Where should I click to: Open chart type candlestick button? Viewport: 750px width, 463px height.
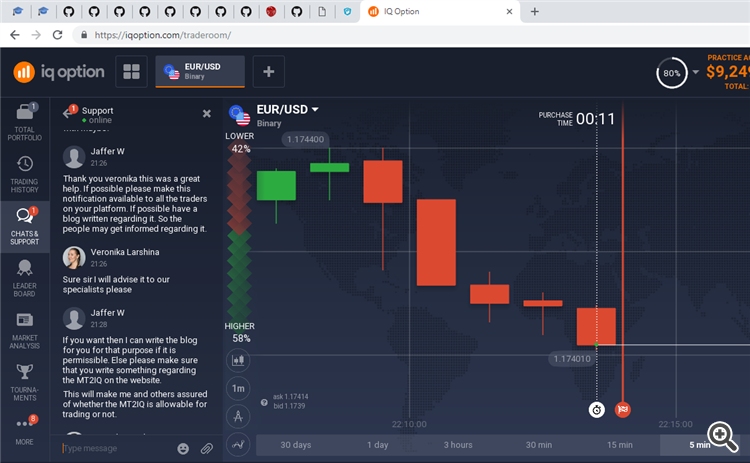pos(238,360)
